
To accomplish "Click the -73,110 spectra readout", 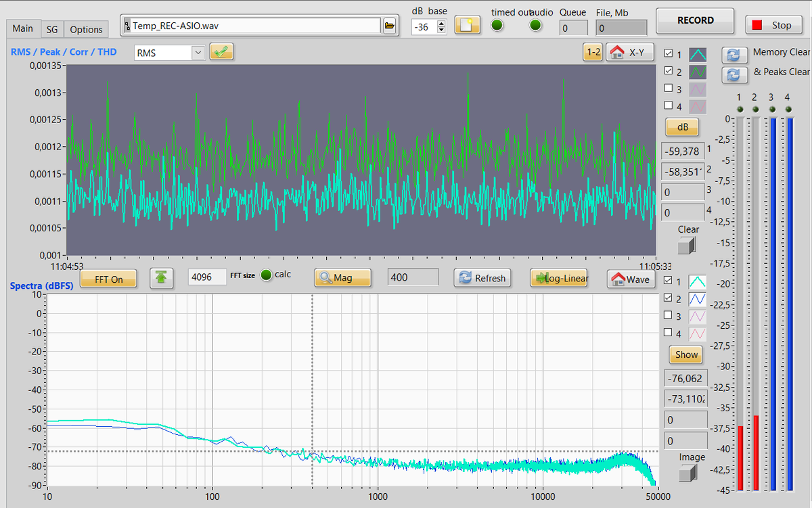I will tap(686, 399).
